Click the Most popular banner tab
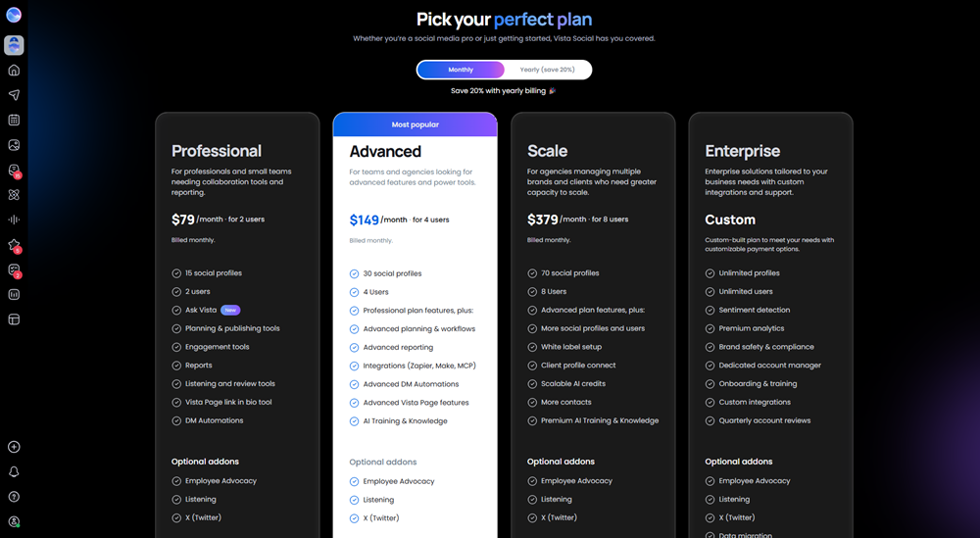 (415, 124)
